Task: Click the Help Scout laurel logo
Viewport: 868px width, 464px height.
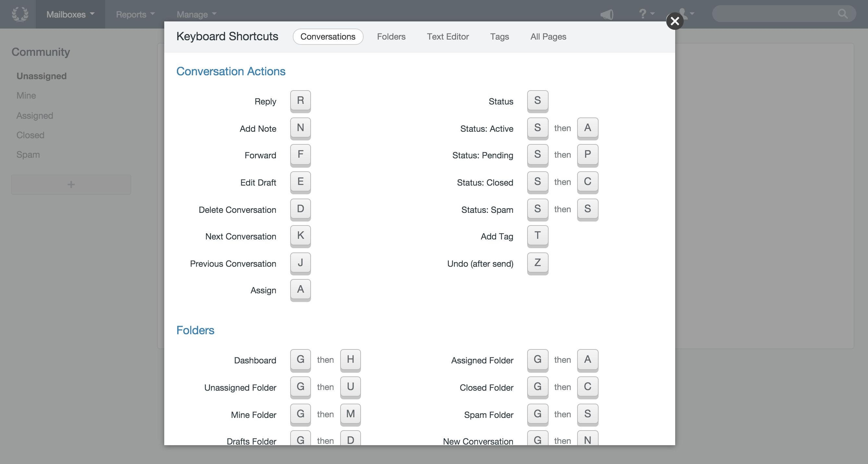Action: [20, 14]
